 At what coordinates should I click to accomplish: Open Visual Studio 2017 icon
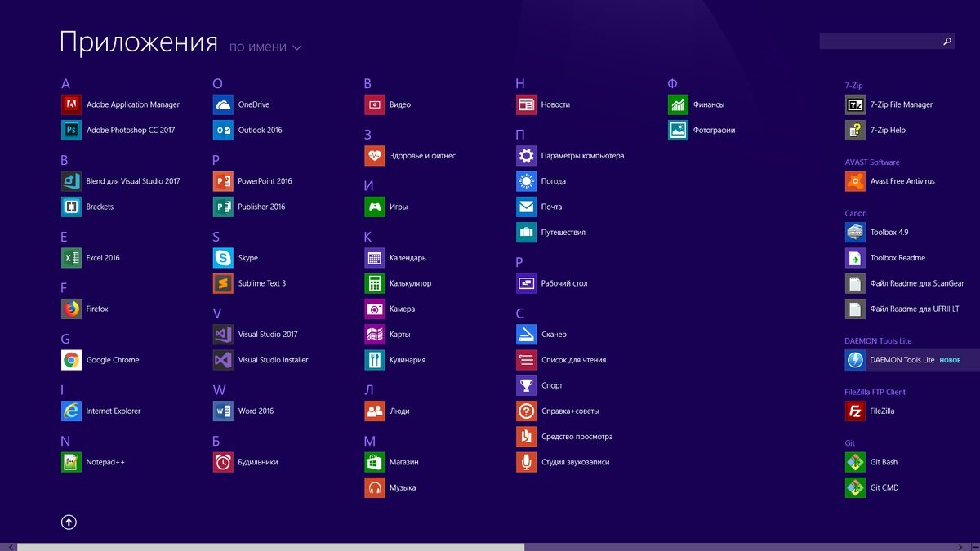[x=224, y=334]
